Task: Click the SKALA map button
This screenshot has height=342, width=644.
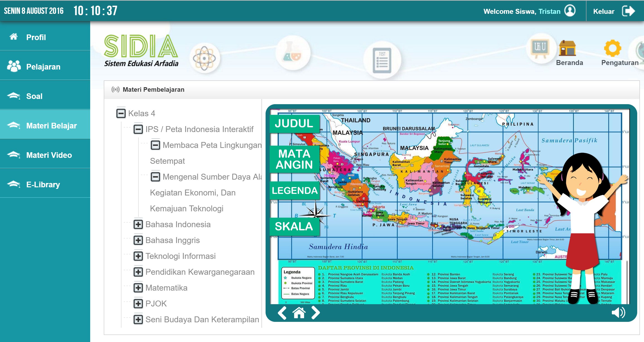Action: [295, 226]
